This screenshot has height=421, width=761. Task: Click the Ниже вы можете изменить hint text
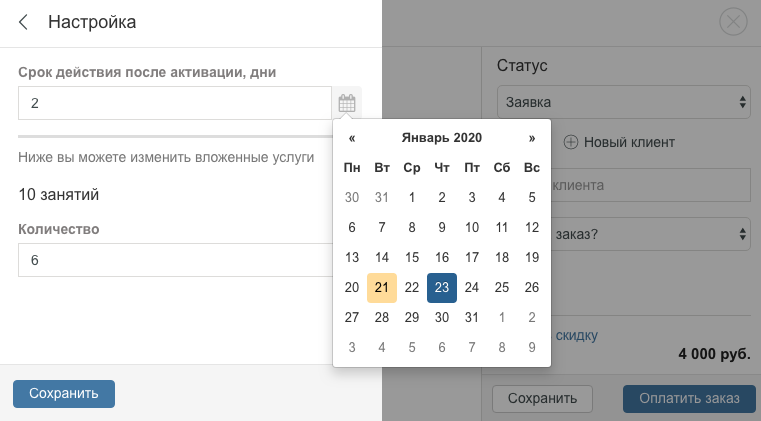tap(166, 157)
